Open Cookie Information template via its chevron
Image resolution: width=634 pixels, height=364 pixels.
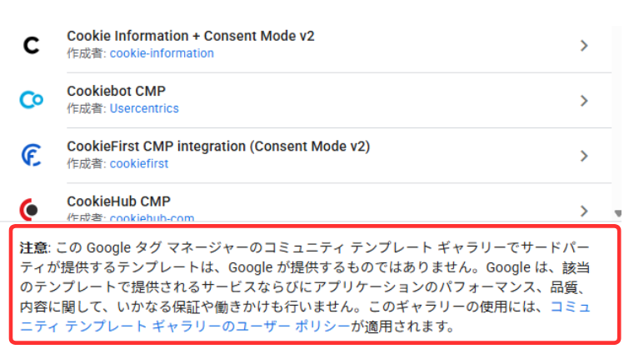(x=584, y=46)
